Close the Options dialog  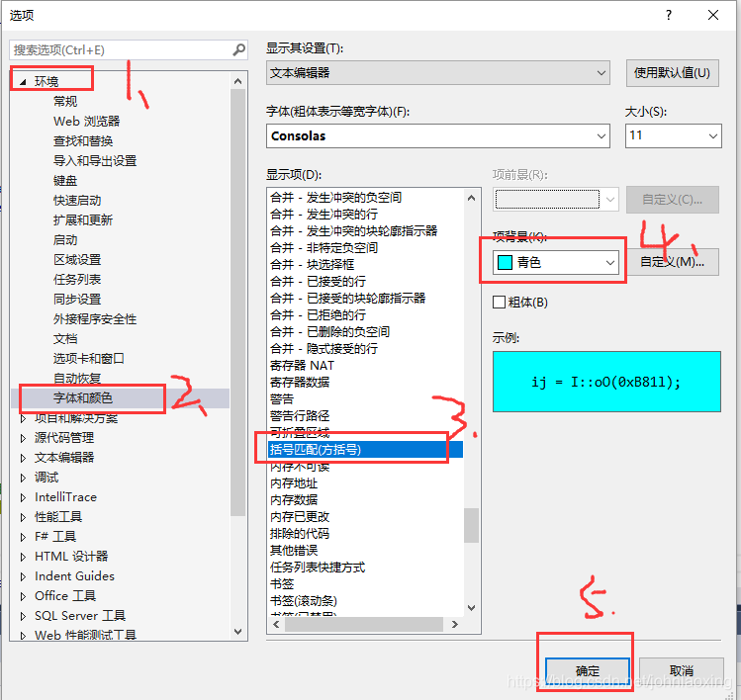point(713,15)
